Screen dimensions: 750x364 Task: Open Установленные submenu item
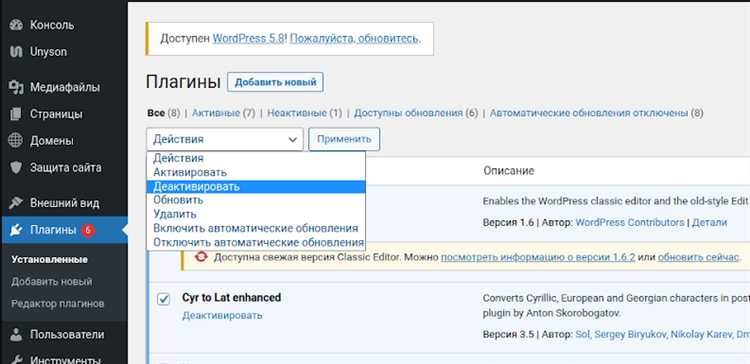pyautogui.click(x=50, y=260)
